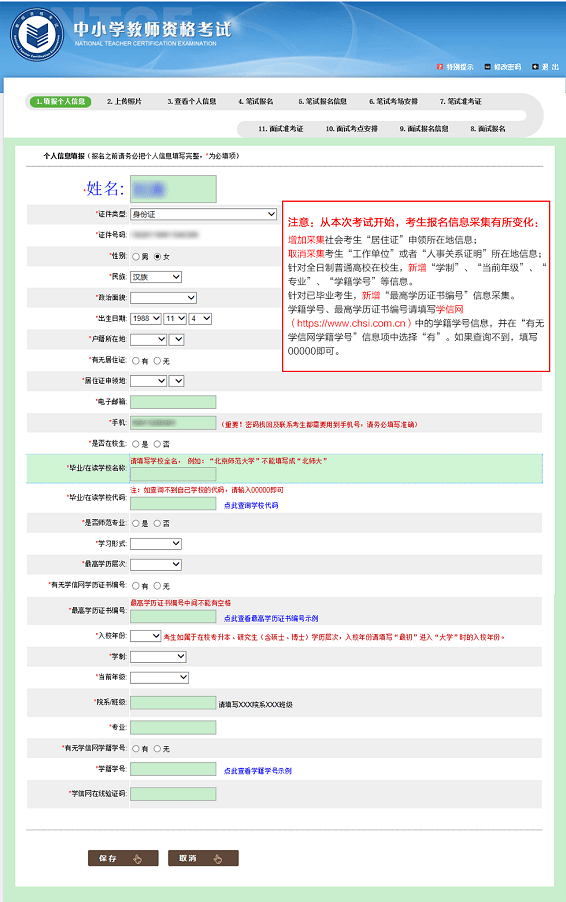Select the 女 gender radio button

click(x=158, y=257)
